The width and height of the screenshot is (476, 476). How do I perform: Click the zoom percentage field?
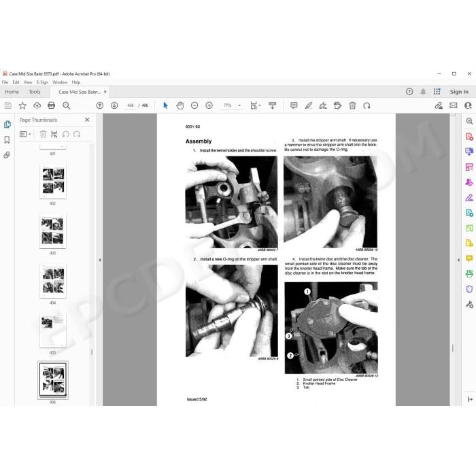click(x=227, y=105)
